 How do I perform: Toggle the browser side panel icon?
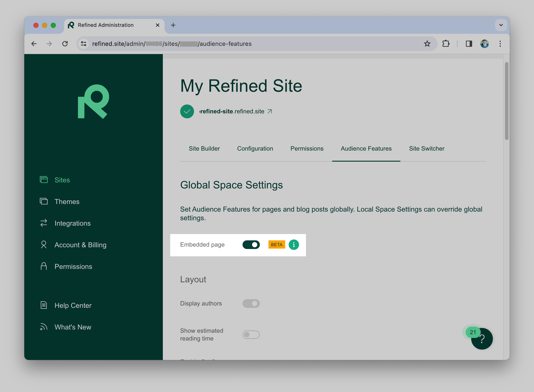tap(469, 44)
